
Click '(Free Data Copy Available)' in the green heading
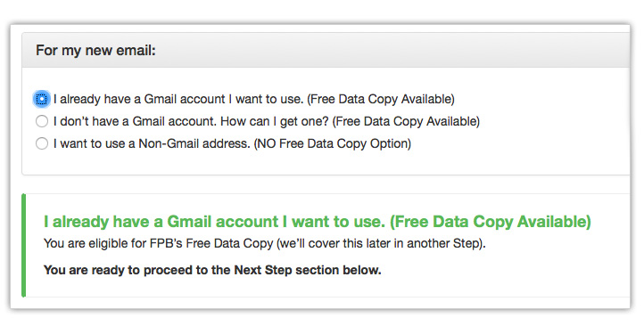[491, 222]
